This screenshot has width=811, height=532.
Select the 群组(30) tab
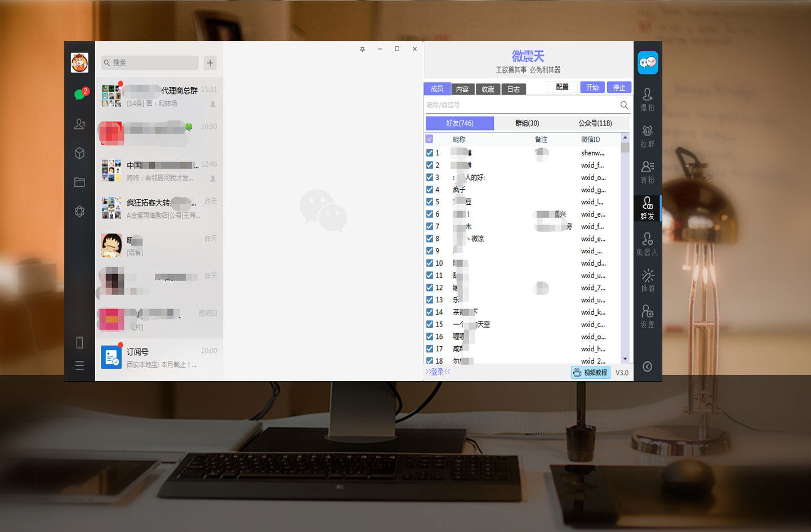click(x=527, y=123)
